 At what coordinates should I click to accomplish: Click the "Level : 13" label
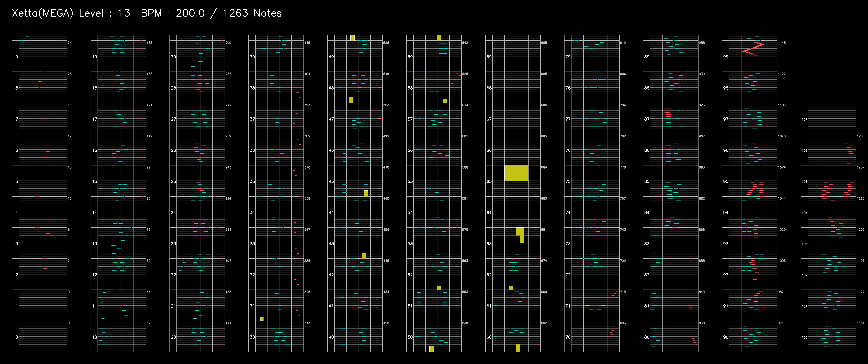[x=105, y=13]
